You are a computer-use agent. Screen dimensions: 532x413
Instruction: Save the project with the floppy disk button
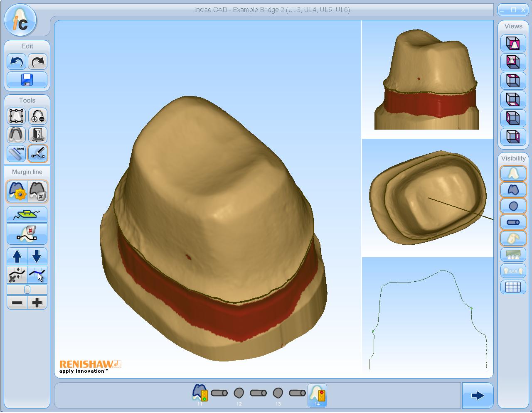click(27, 80)
